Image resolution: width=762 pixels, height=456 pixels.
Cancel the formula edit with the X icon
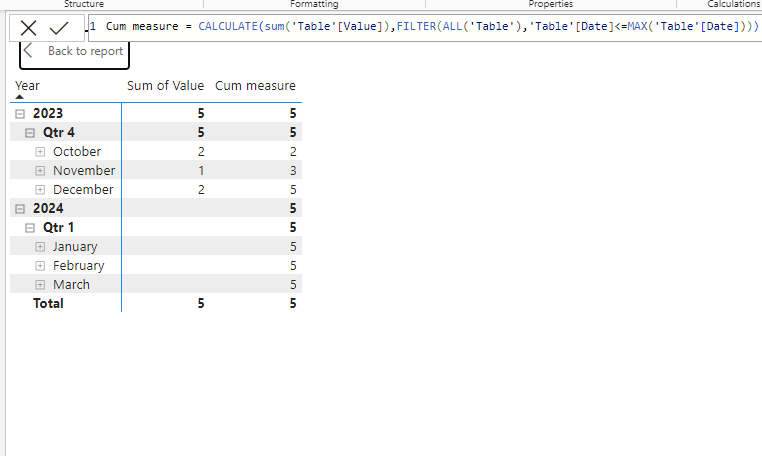pyautogui.click(x=28, y=28)
